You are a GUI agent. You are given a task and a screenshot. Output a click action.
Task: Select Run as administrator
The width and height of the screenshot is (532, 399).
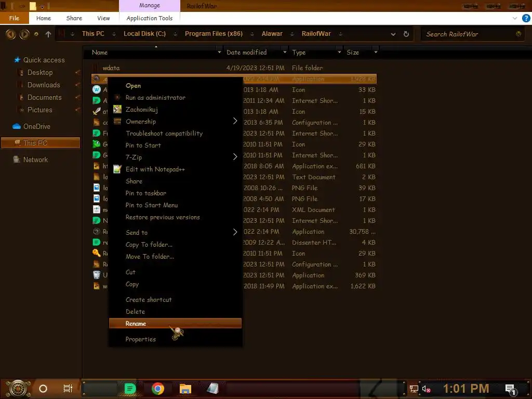155,97
